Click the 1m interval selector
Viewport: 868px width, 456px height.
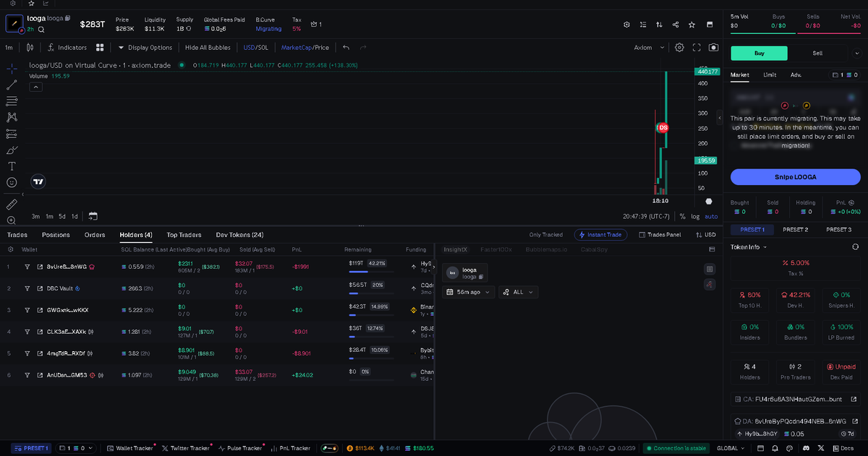click(9, 48)
